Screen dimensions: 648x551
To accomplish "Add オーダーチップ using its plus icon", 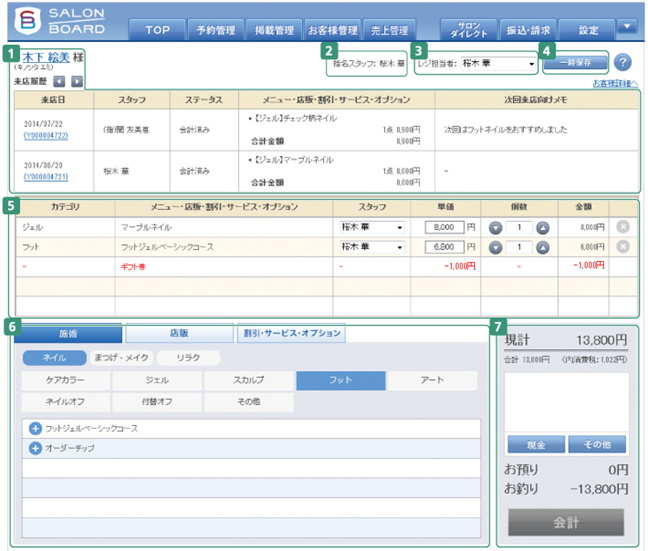I will (x=35, y=448).
